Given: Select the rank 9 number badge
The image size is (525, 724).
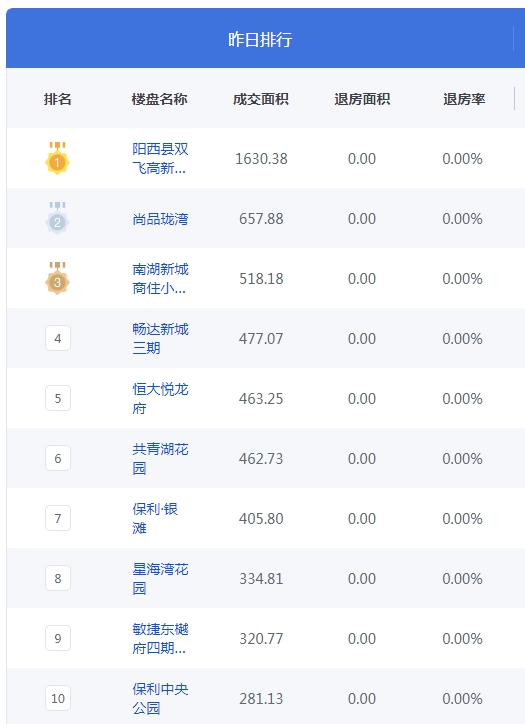Looking at the screenshot, I should 58,638.
